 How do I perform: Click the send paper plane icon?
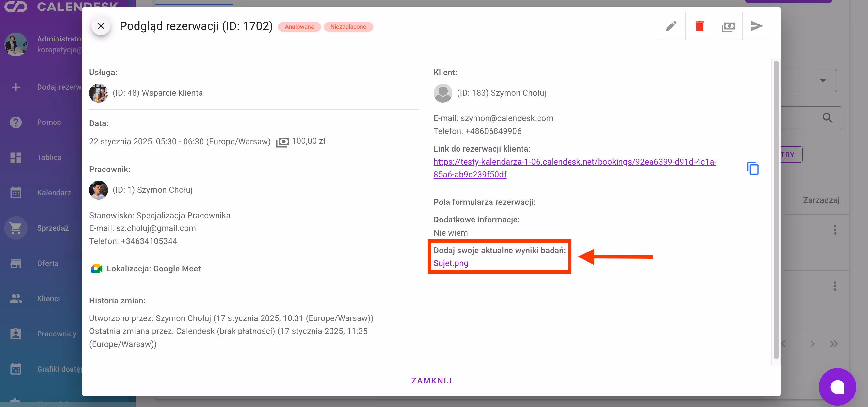coord(756,26)
